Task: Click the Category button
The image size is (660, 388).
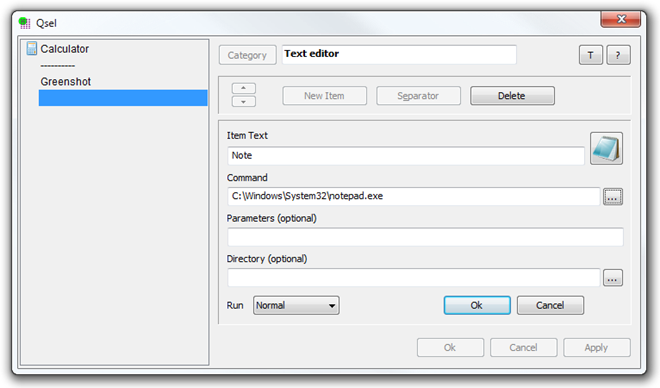Action: [247, 55]
